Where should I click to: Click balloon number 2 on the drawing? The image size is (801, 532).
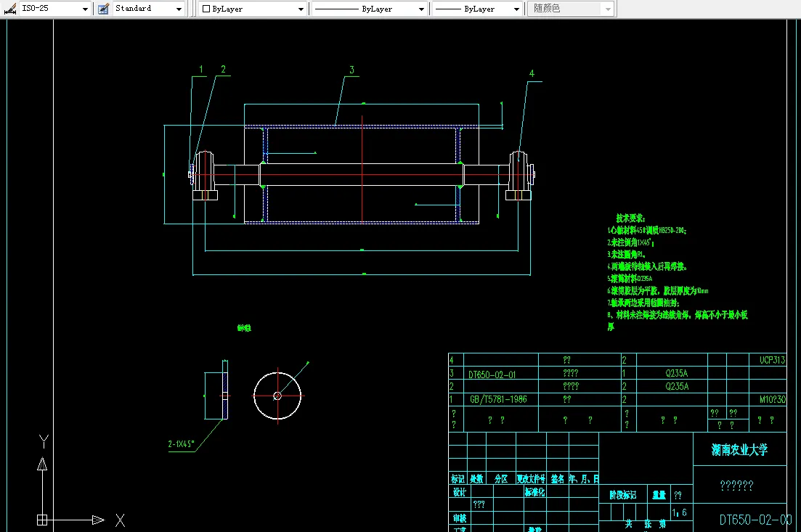(x=223, y=69)
